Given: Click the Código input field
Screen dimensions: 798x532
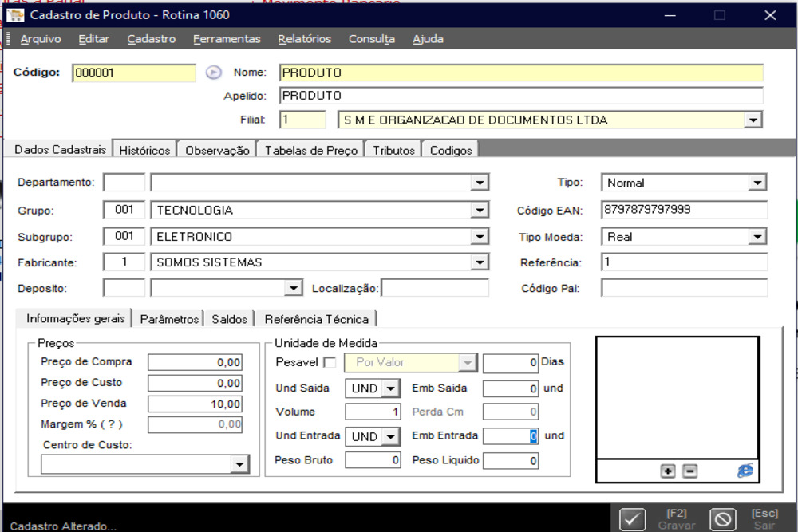Looking at the screenshot, I should 134,73.
